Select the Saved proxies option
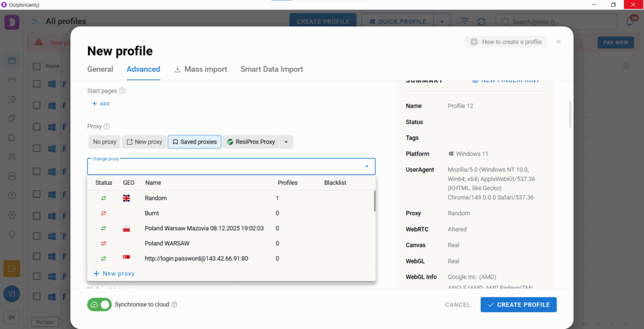 pos(195,142)
